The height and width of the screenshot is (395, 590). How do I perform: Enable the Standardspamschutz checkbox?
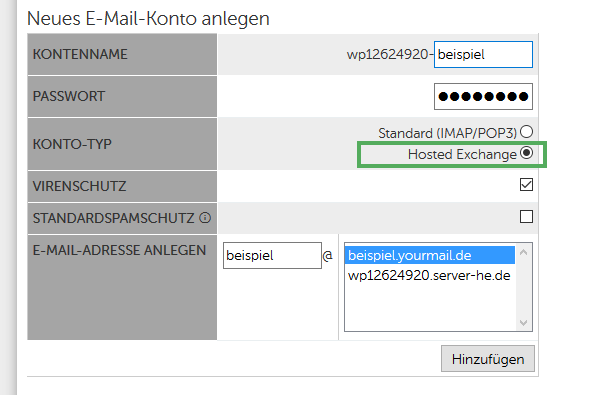pos(526,217)
